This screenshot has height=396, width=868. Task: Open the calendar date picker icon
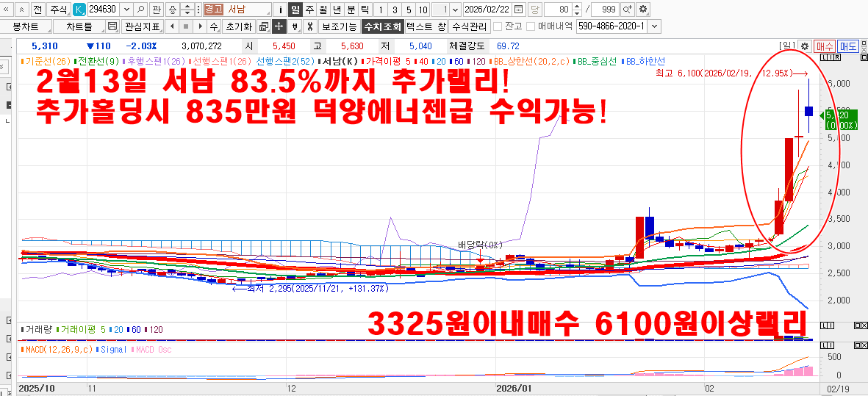click(x=519, y=10)
